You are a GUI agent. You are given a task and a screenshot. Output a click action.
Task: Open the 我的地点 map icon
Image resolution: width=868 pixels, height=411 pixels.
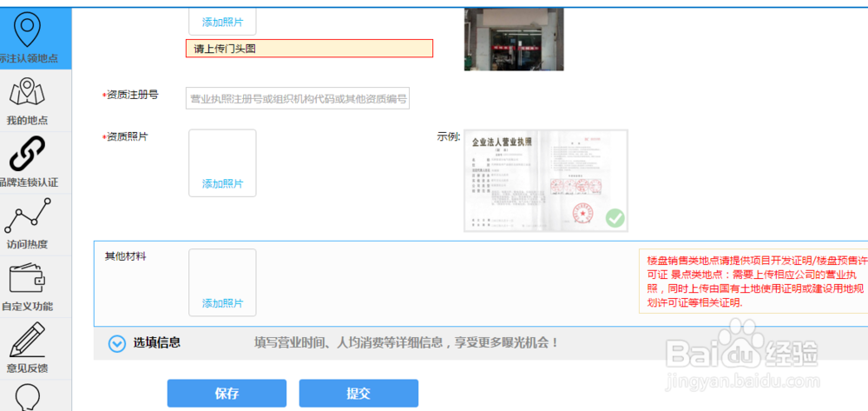(x=27, y=92)
